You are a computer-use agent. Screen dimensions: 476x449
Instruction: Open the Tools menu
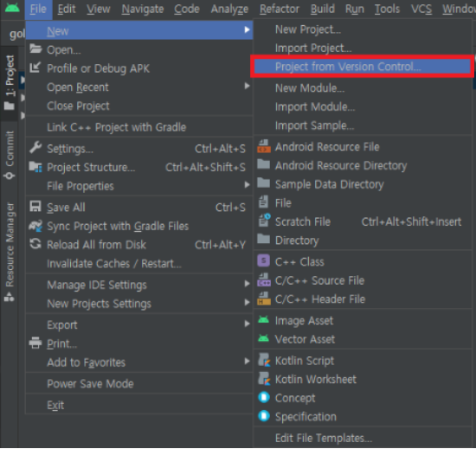[387, 10]
